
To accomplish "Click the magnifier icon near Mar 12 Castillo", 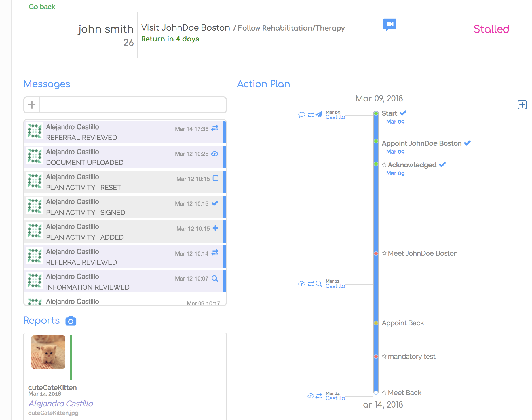I will click(x=319, y=283).
